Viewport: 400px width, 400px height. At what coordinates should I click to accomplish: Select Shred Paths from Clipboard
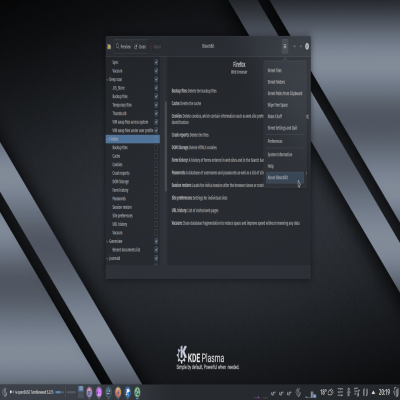pyautogui.click(x=285, y=93)
